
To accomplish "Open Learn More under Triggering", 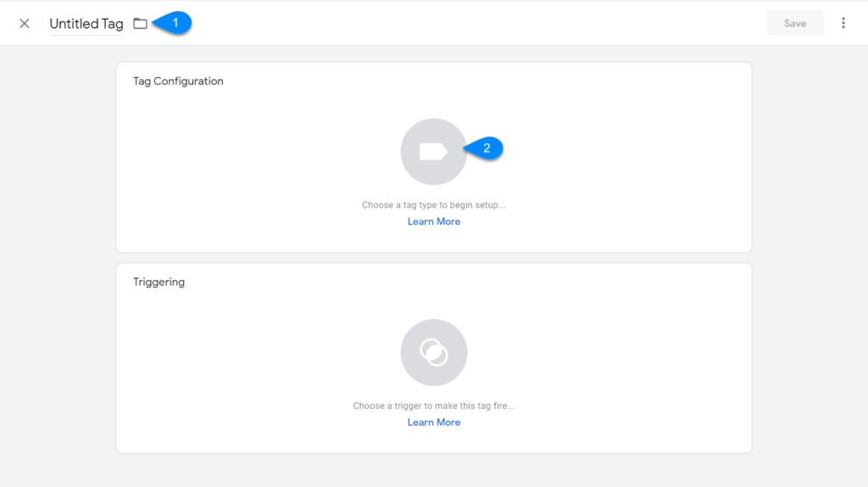I will (x=433, y=423).
